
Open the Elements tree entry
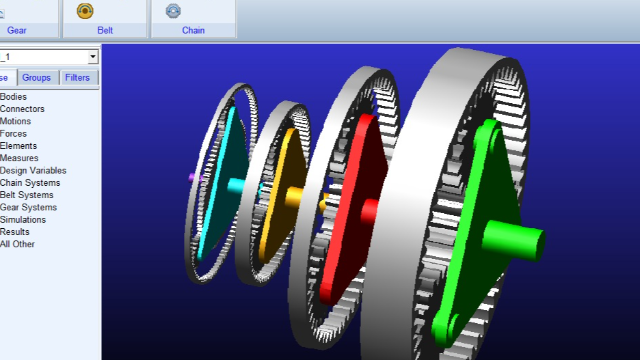pyautogui.click(x=18, y=146)
